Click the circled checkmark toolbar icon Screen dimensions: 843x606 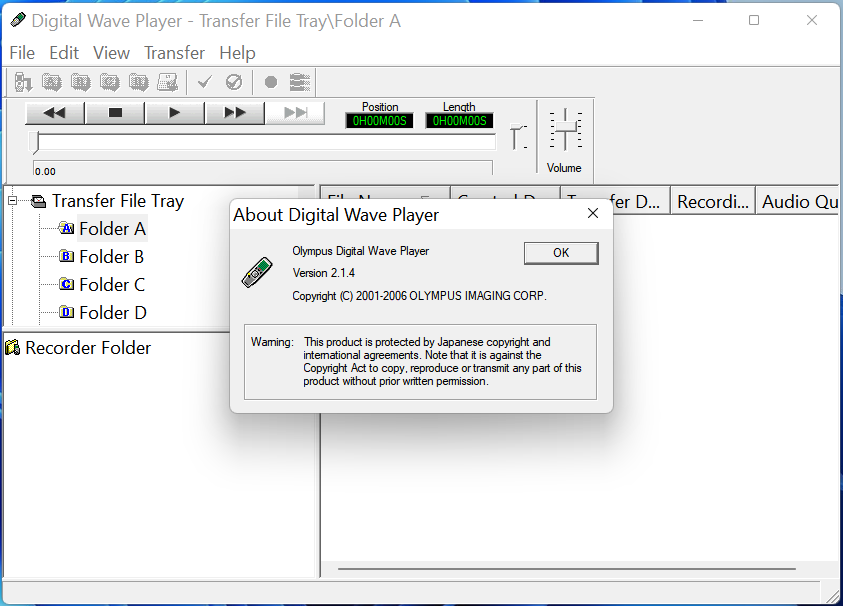point(234,82)
